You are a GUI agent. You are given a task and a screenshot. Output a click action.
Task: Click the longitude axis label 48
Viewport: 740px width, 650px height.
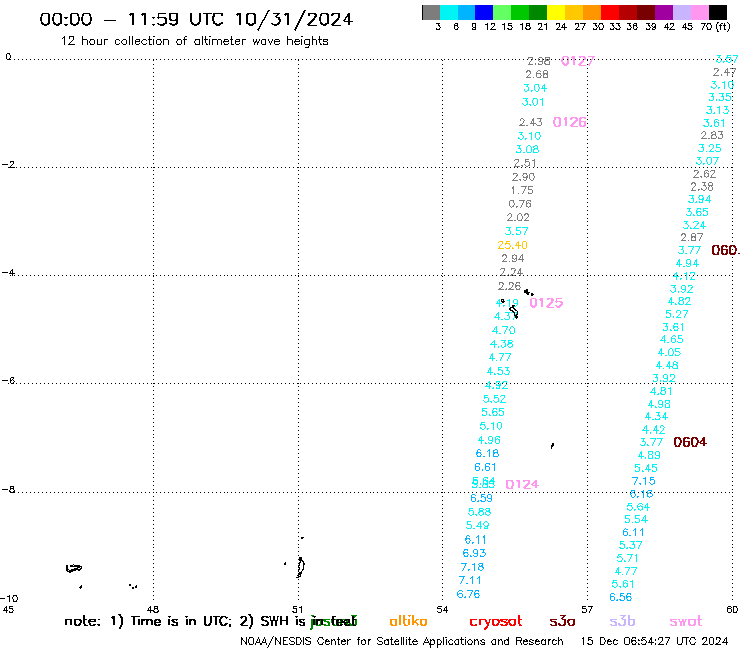pos(152,609)
